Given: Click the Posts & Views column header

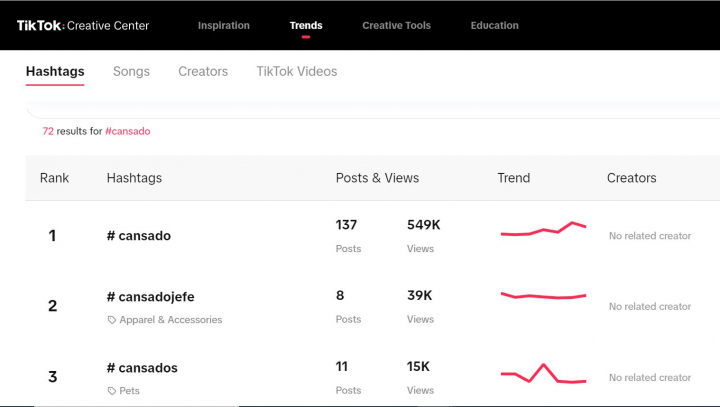Looking at the screenshot, I should [x=377, y=178].
